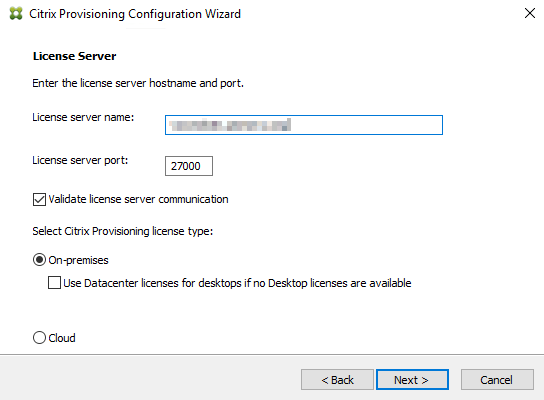This screenshot has width=544, height=400.
Task: Click the window title 'Citrix Provisioning Configuration Wizard'
Action: (135, 14)
